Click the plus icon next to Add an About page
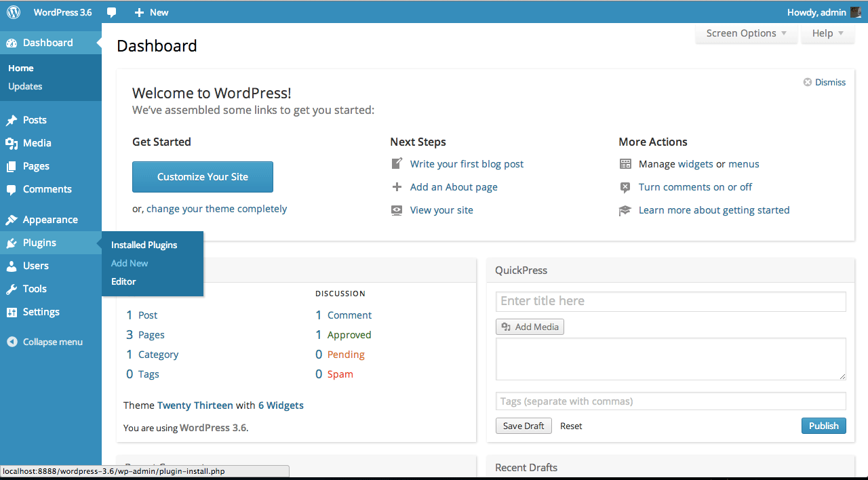Image resolution: width=868 pixels, height=480 pixels. coord(397,187)
